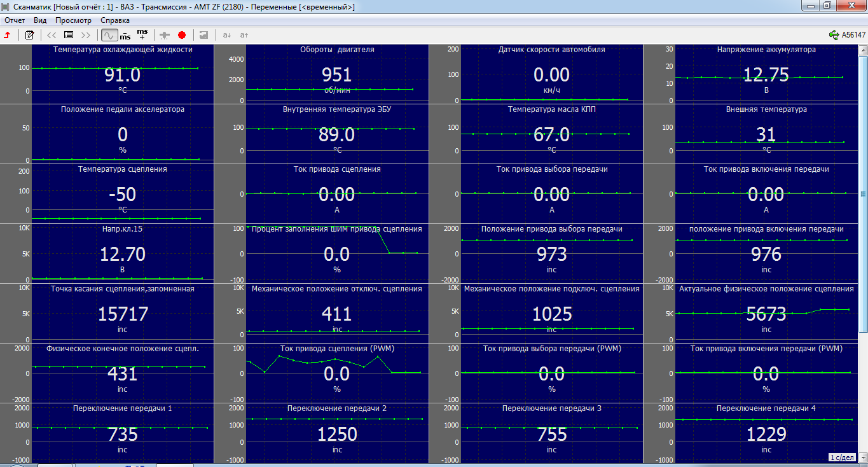Click the clutch temperature value -50

click(x=123, y=195)
